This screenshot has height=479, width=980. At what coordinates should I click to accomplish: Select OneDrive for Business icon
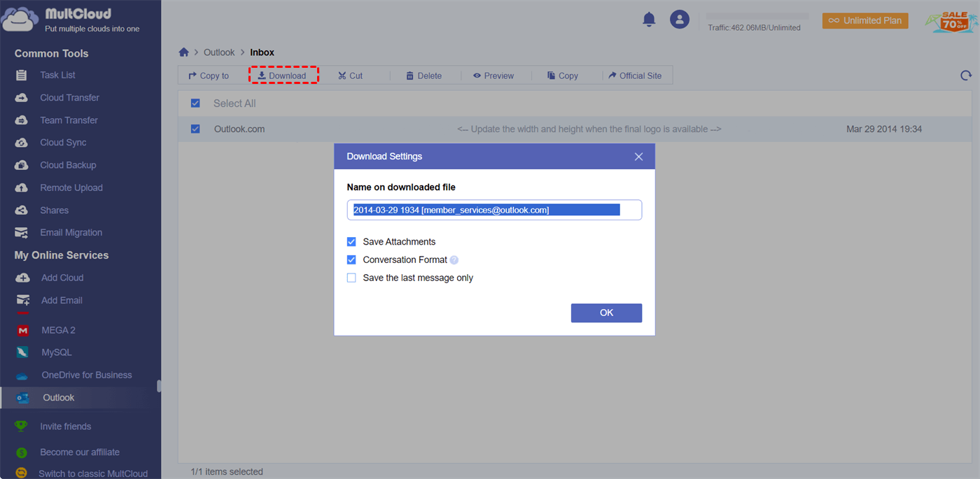point(23,376)
